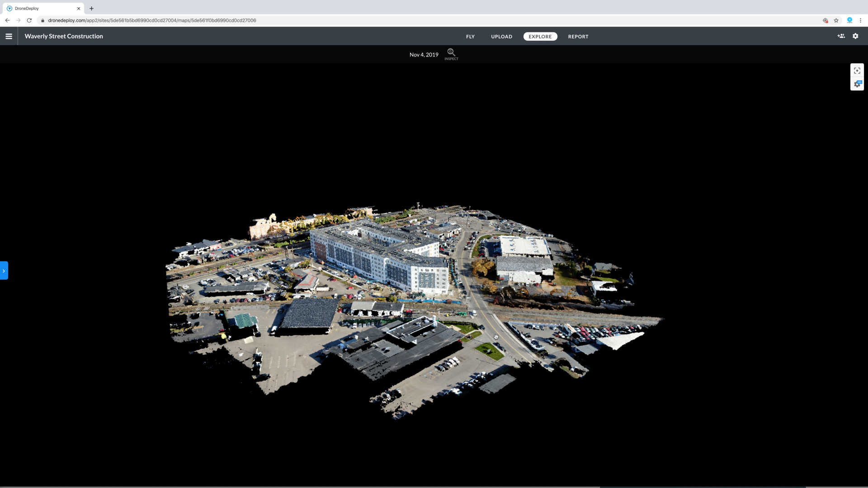
Task: Switch to the REPORT tab
Action: [x=578, y=37]
